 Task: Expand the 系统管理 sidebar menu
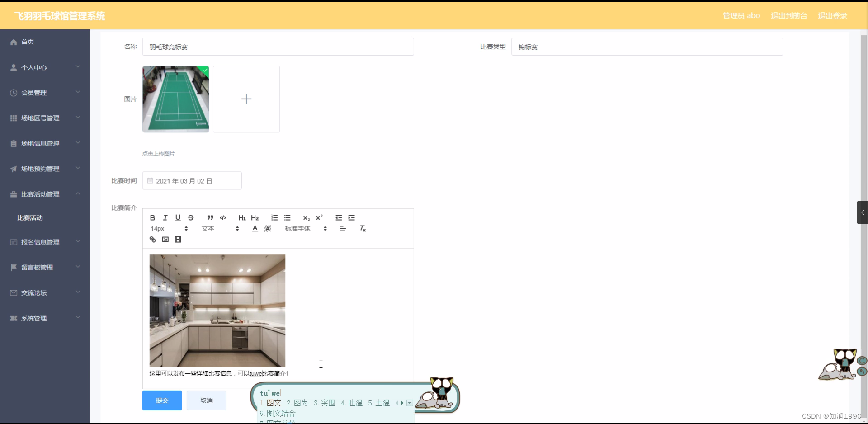pos(44,318)
